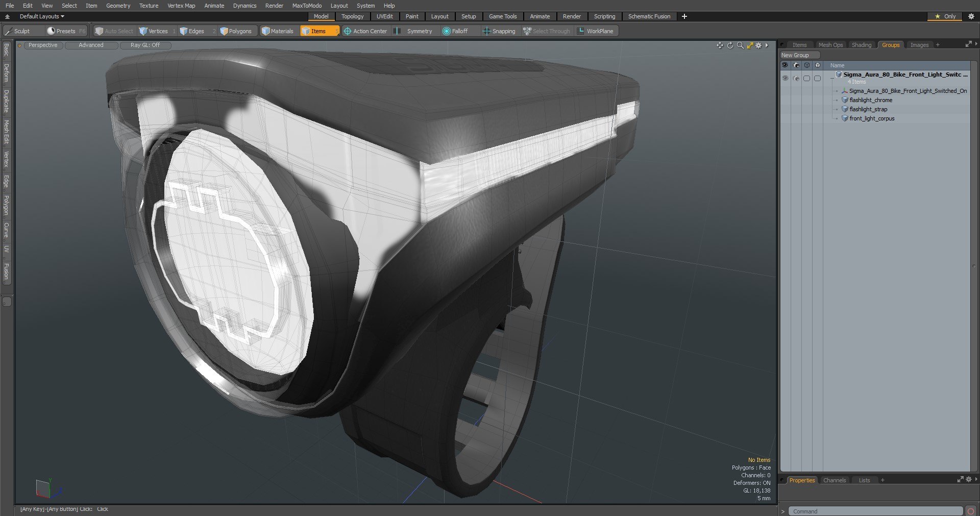Image resolution: width=980 pixels, height=516 pixels.
Task: Click the record button beside Command field
Action: (971, 511)
